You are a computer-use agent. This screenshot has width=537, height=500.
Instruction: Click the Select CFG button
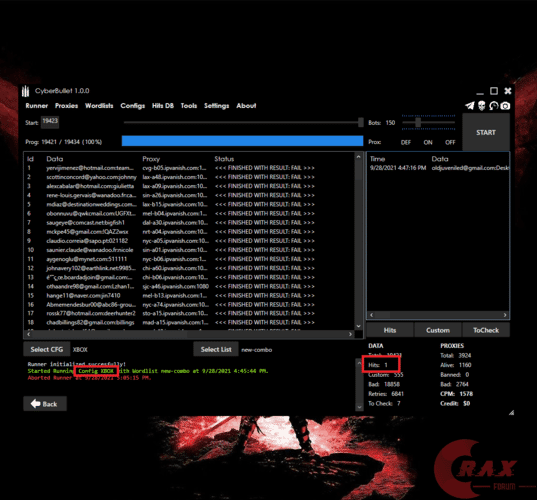point(47,349)
